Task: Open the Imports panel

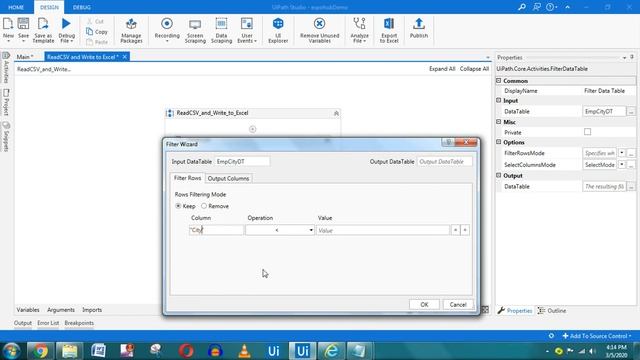Action: tap(92, 310)
